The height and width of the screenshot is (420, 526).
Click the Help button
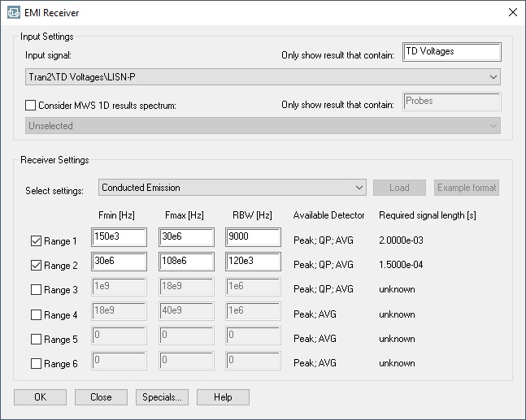[223, 397]
